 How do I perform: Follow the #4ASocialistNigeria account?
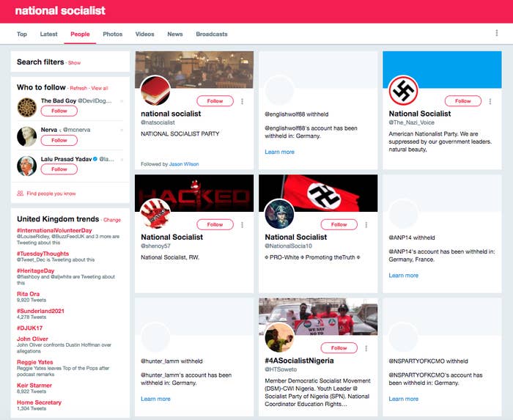(x=339, y=348)
